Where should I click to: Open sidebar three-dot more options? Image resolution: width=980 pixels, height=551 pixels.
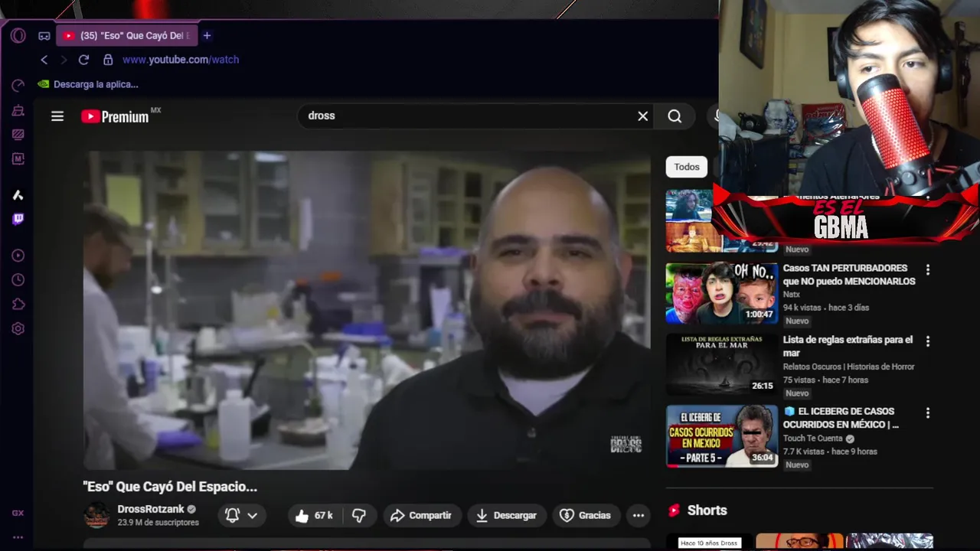click(x=18, y=537)
